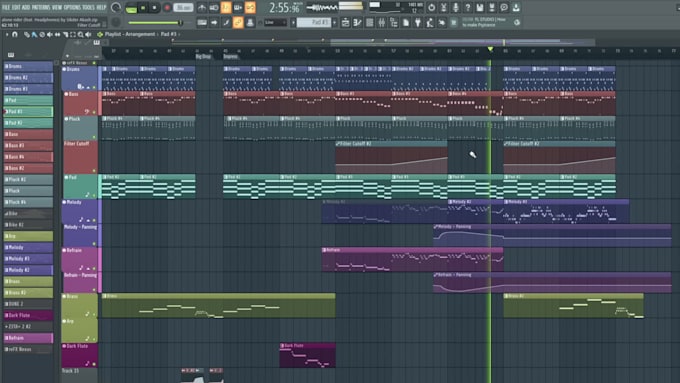Toggle wait for input before recording
The height and width of the screenshot is (383, 680).
(x=214, y=8)
